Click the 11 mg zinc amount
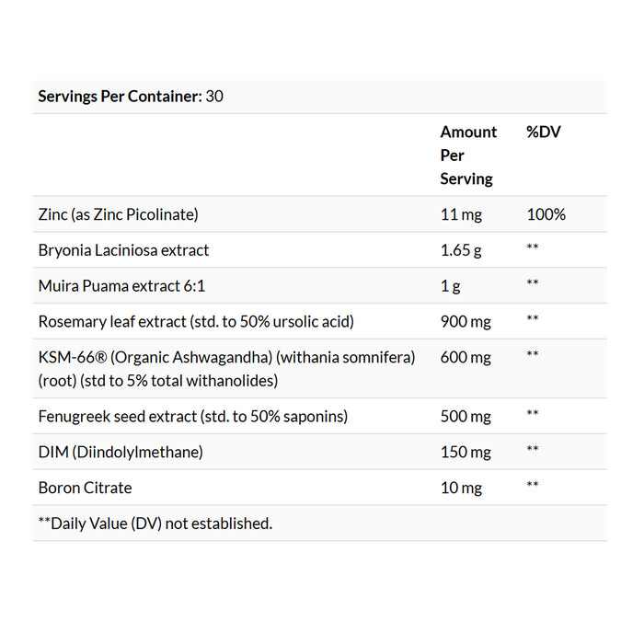Viewport: 644px width, 644px height. point(461,214)
